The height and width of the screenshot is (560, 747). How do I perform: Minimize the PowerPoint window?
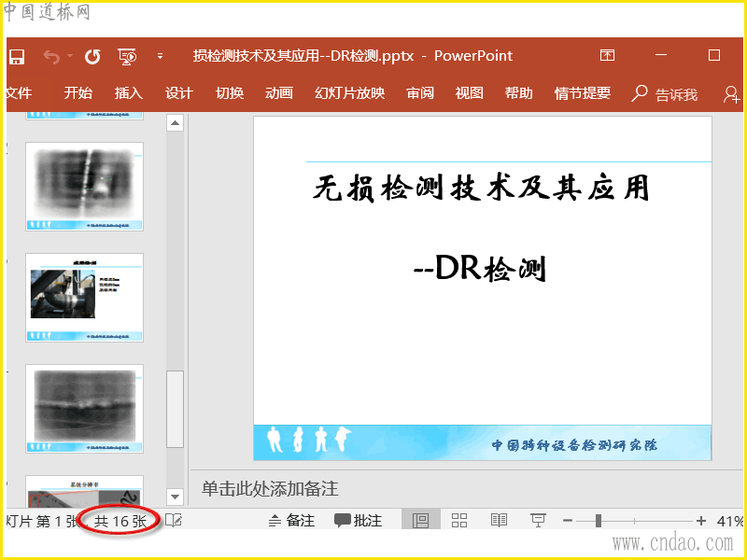coord(661,55)
